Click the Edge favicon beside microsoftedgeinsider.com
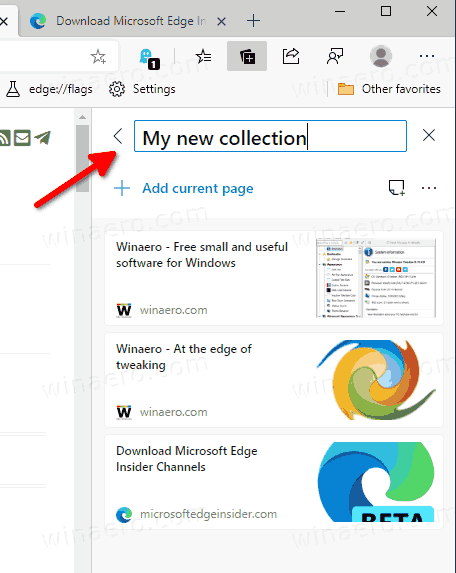This screenshot has width=456, height=573. pos(124,515)
